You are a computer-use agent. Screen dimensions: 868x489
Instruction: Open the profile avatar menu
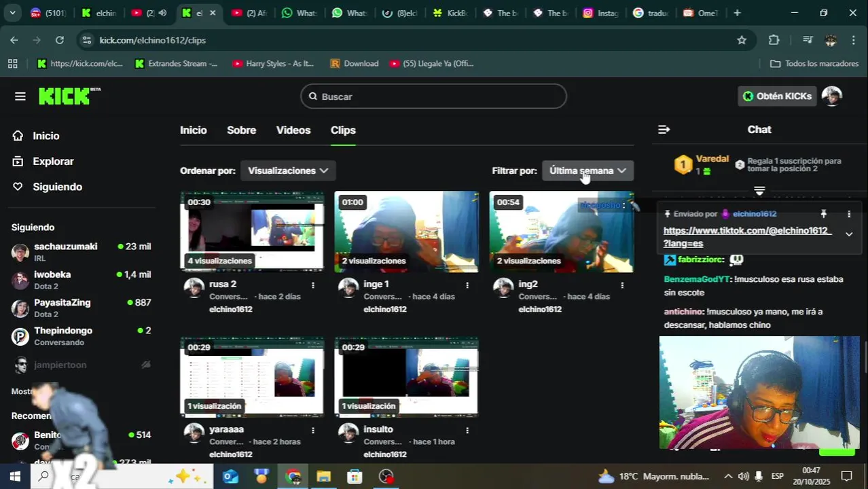[x=831, y=96]
